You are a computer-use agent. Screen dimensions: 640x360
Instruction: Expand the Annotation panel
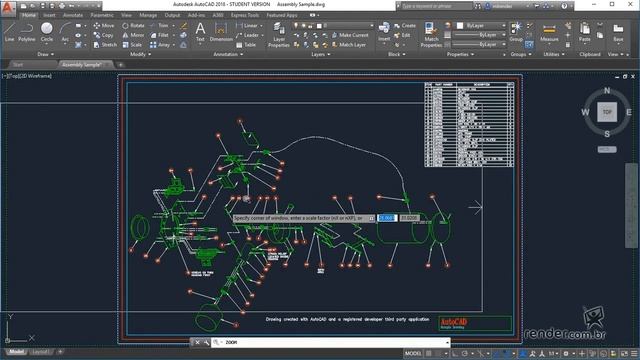point(228,54)
